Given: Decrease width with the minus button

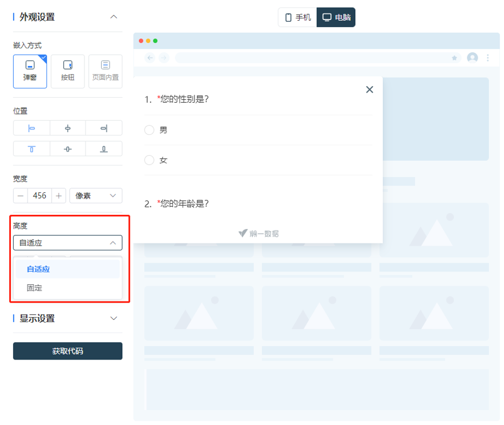Looking at the screenshot, I should (x=21, y=196).
